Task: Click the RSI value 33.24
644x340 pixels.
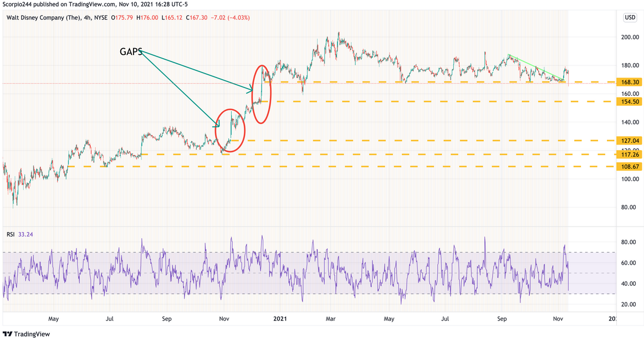Action: 25,234
